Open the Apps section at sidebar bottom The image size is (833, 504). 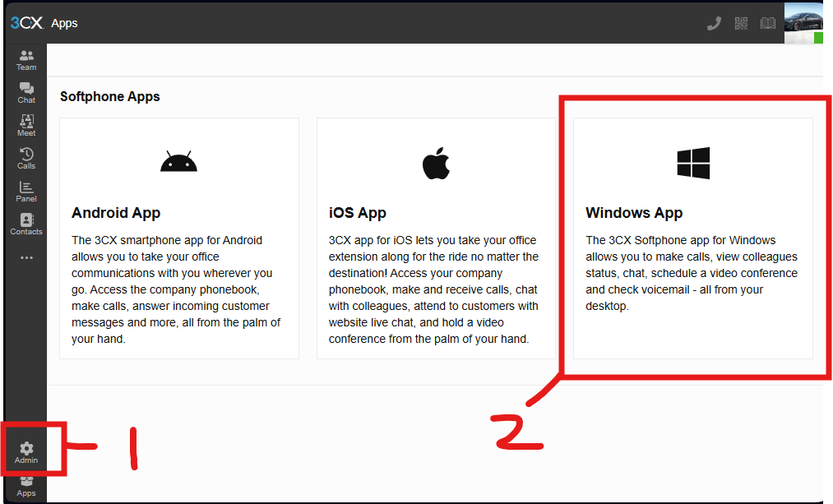26,487
